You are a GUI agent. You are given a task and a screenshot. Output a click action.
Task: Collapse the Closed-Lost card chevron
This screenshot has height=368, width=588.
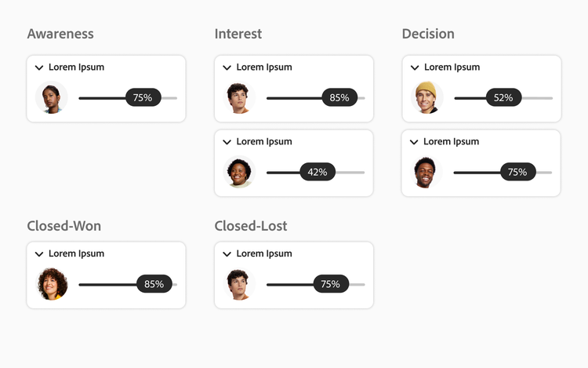tap(227, 254)
